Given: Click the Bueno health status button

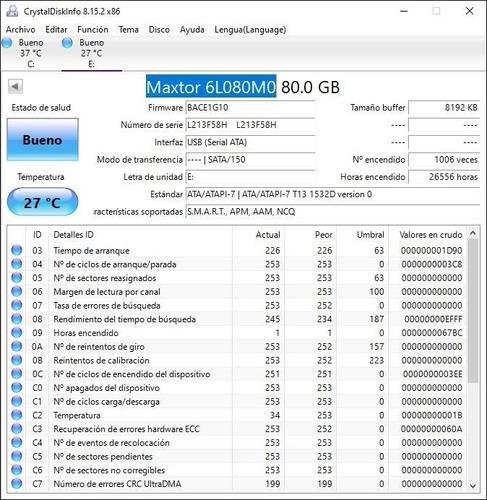Looking at the screenshot, I should (x=43, y=140).
